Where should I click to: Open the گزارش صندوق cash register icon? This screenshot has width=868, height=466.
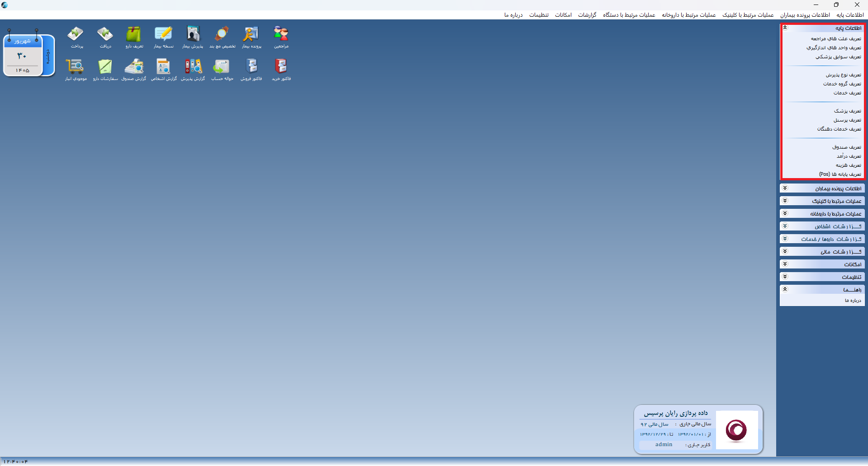tap(134, 69)
